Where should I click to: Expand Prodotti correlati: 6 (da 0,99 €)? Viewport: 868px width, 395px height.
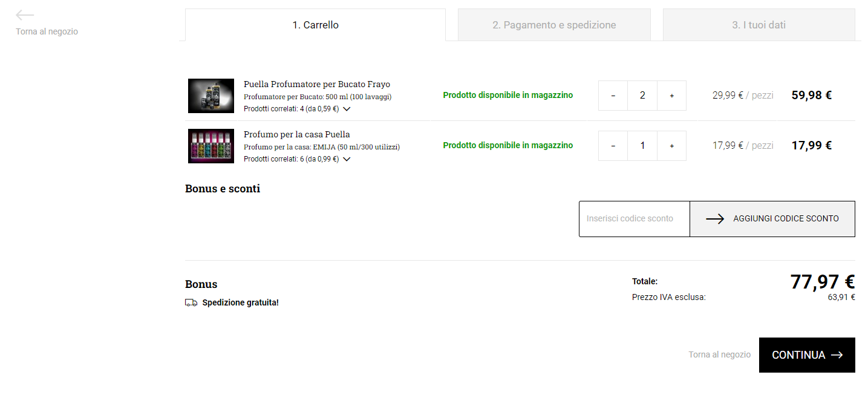[297, 159]
